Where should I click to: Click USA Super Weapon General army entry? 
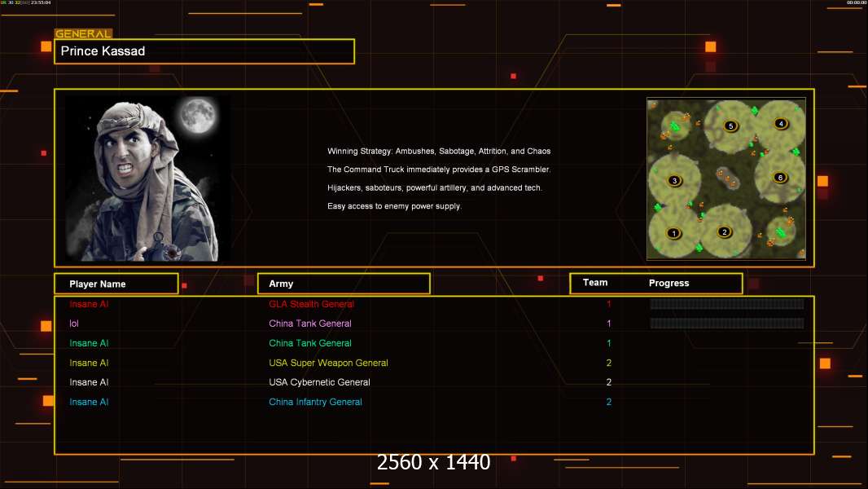[x=328, y=363]
